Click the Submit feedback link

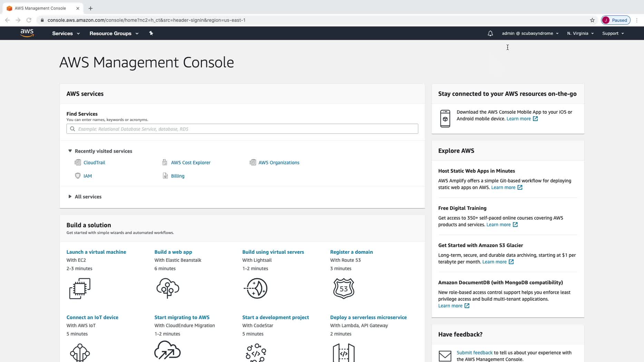click(x=475, y=353)
